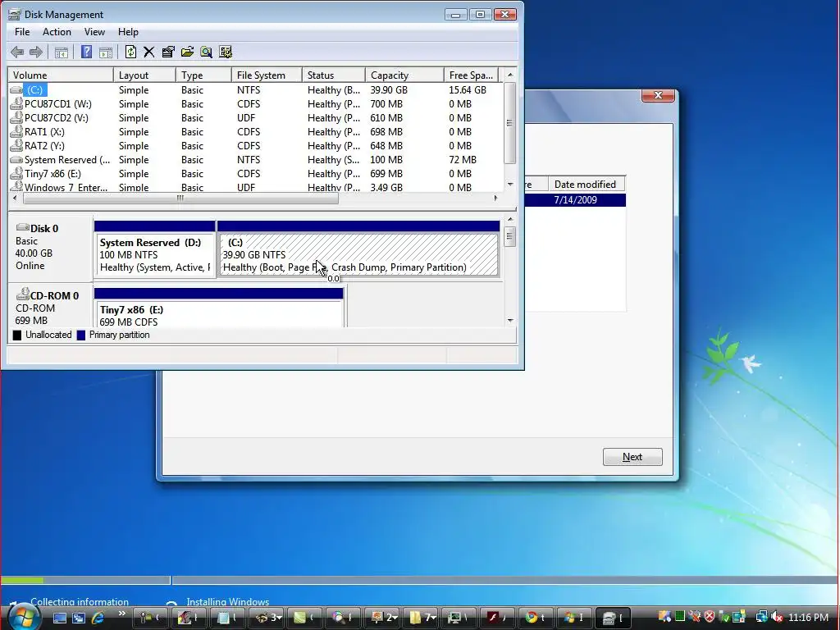Image resolution: width=840 pixels, height=630 pixels.
Task: Select the RAT1 (X:) volume row
Action: pyautogui.click(x=256, y=132)
